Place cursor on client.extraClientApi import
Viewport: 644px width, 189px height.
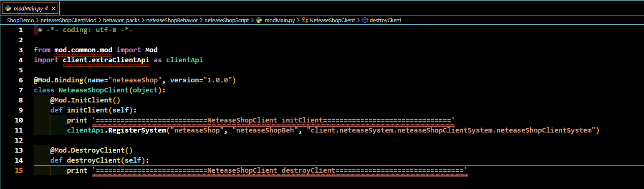pyautogui.click(x=106, y=60)
